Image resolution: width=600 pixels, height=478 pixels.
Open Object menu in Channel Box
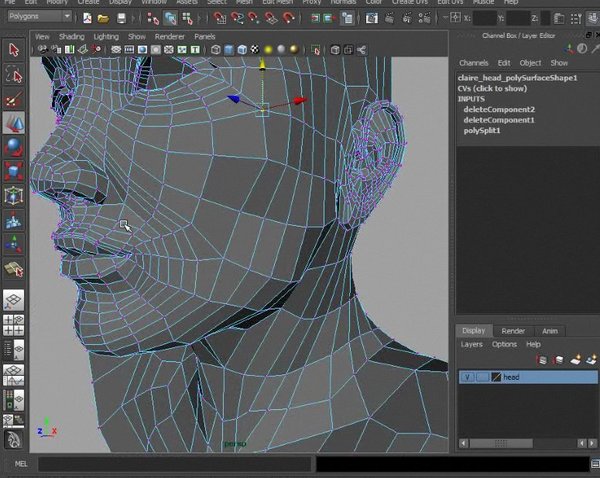point(530,63)
